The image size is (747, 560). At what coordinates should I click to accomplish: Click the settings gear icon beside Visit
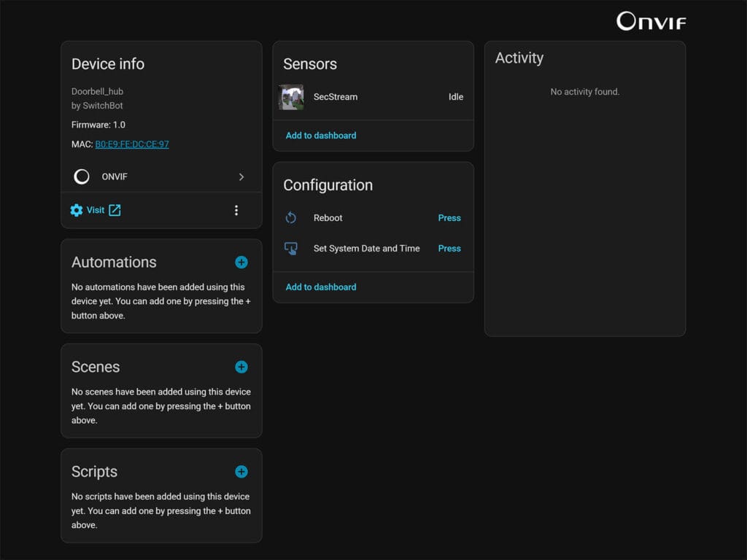click(76, 209)
